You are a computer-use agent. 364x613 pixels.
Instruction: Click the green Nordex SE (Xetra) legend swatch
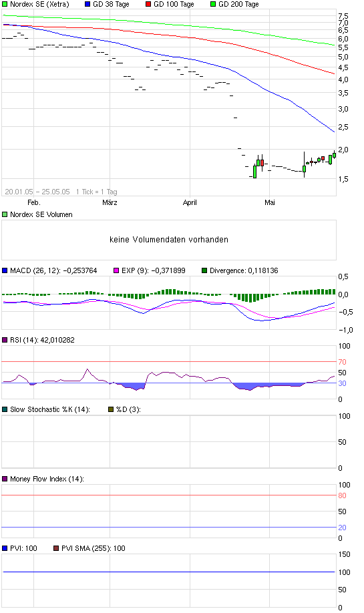pyautogui.click(x=5, y=4)
